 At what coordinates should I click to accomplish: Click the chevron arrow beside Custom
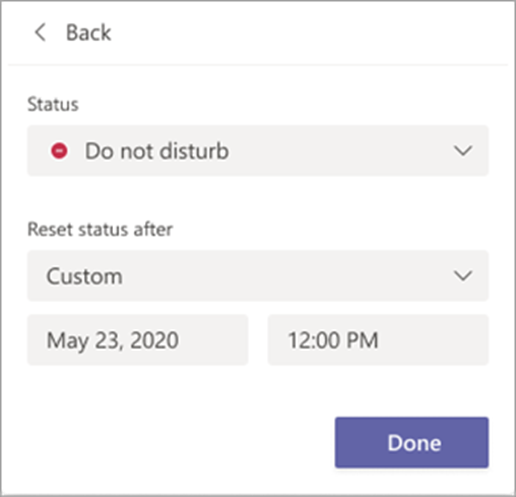(x=463, y=276)
